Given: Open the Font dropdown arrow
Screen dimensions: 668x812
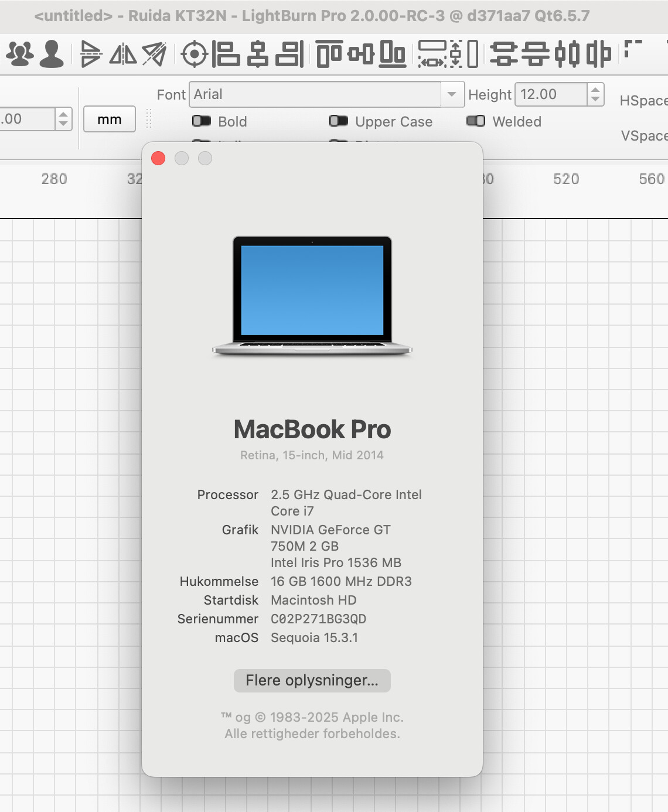Looking at the screenshot, I should [x=452, y=94].
